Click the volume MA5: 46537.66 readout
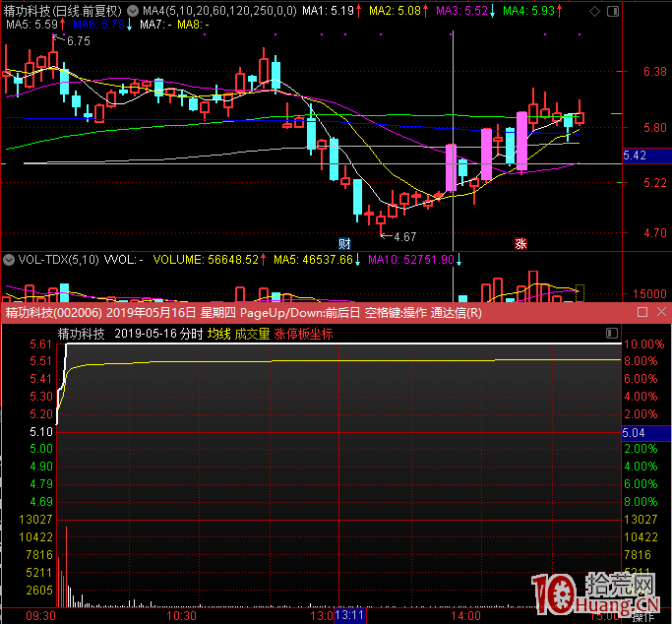672x624 pixels. point(317,260)
